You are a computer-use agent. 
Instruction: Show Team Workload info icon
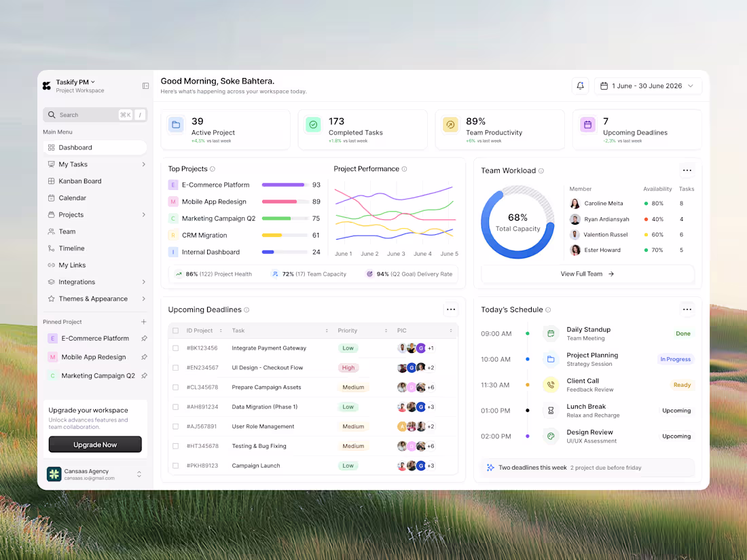click(541, 170)
